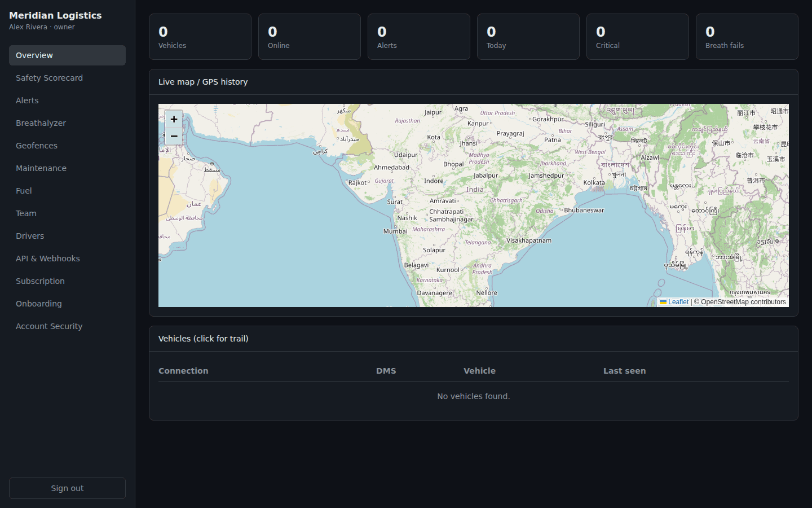Select the Vehicles stat card
Viewport: 812px width, 508px height.
pos(200,37)
